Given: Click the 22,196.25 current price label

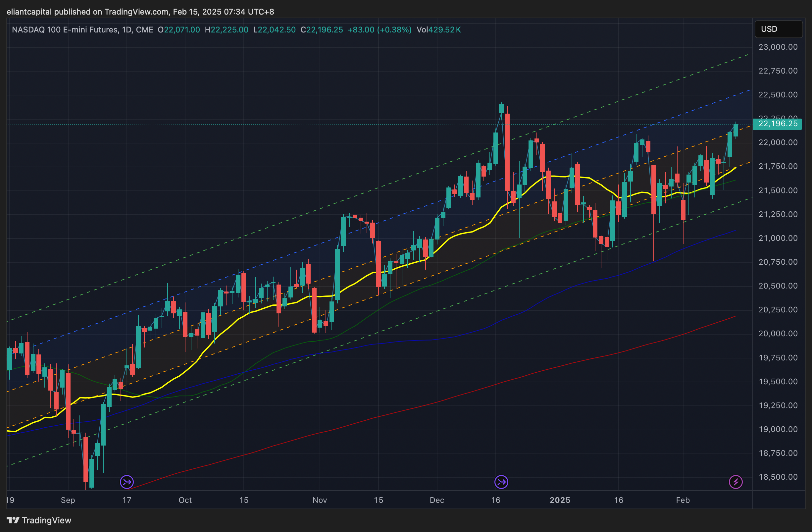Looking at the screenshot, I should point(778,124).
